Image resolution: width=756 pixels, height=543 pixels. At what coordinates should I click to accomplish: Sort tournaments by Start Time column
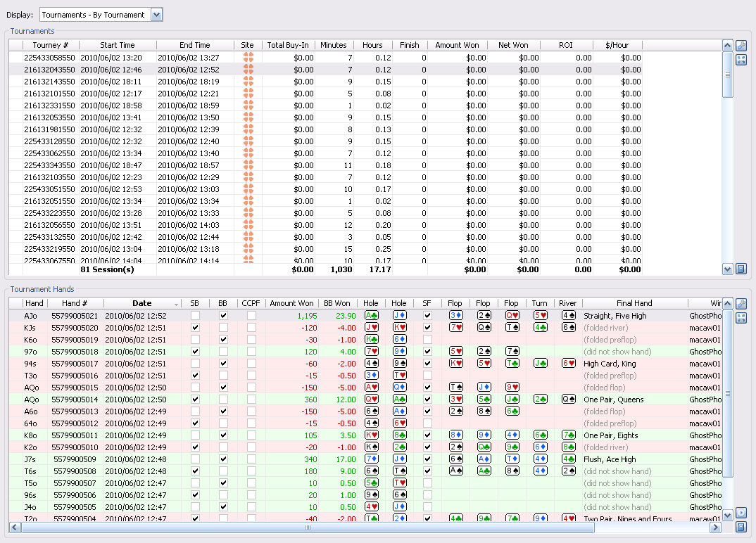[118, 45]
